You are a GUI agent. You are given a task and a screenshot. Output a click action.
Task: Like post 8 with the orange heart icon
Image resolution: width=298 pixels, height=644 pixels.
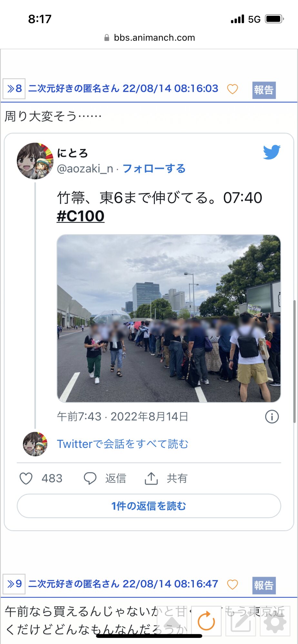coord(233,89)
